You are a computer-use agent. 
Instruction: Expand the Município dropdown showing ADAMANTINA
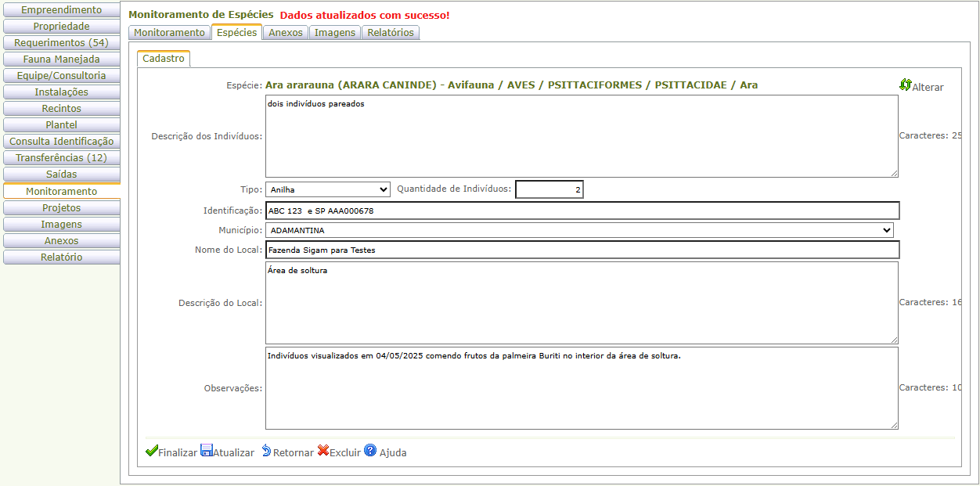pyautogui.click(x=579, y=230)
